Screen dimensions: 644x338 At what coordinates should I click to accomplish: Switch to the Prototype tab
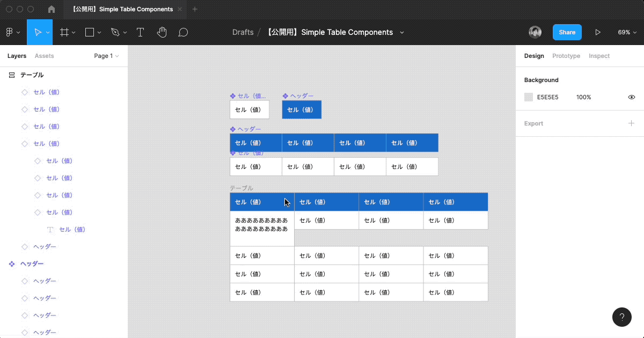(x=566, y=56)
